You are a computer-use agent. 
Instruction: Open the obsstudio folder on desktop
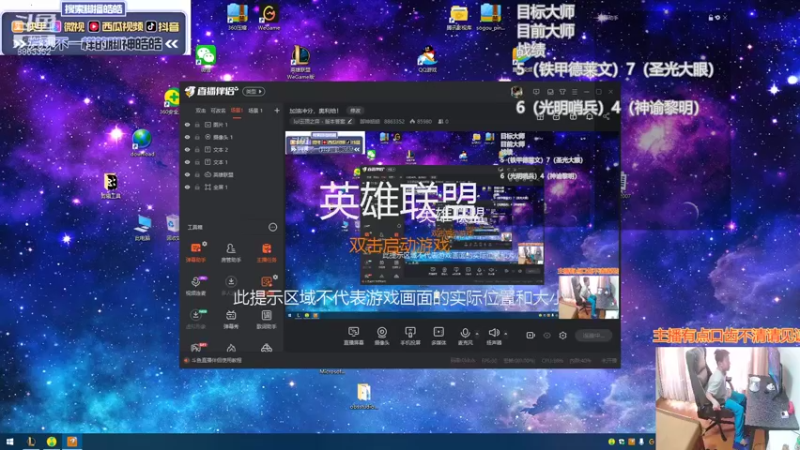coord(364,396)
